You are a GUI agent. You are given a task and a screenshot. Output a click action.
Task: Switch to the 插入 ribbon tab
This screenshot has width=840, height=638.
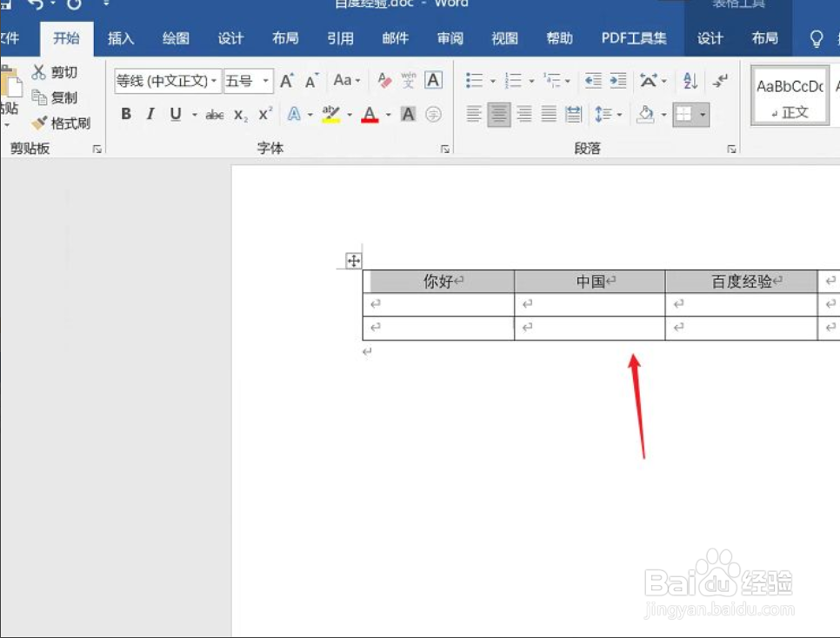(121, 38)
